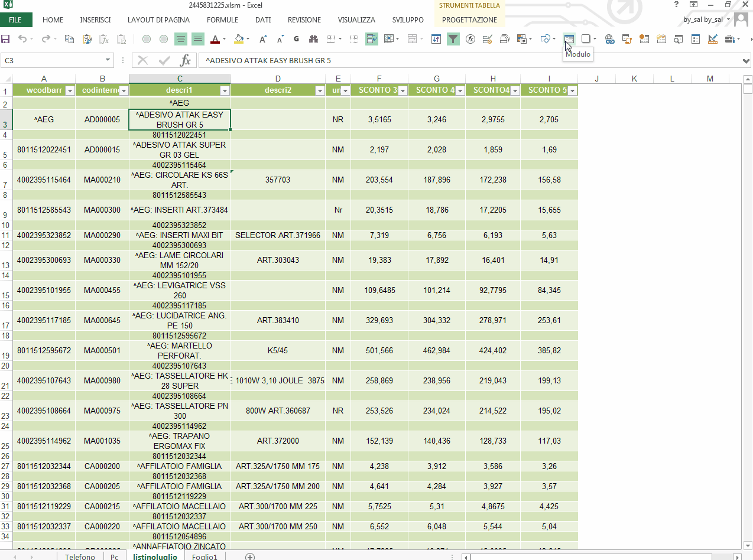Screen dimensions: 753x560
Task: Expand the Name Box dropdown arrow
Action: coord(108,61)
